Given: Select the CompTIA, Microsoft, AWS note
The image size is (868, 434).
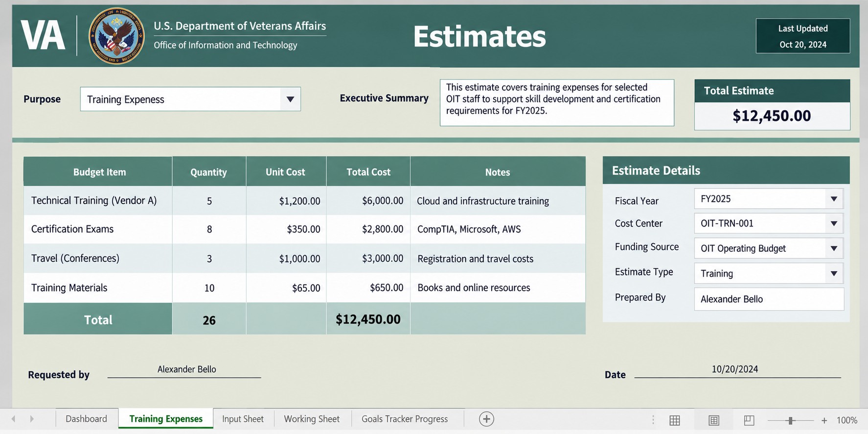Looking at the screenshot, I should click(498, 229).
